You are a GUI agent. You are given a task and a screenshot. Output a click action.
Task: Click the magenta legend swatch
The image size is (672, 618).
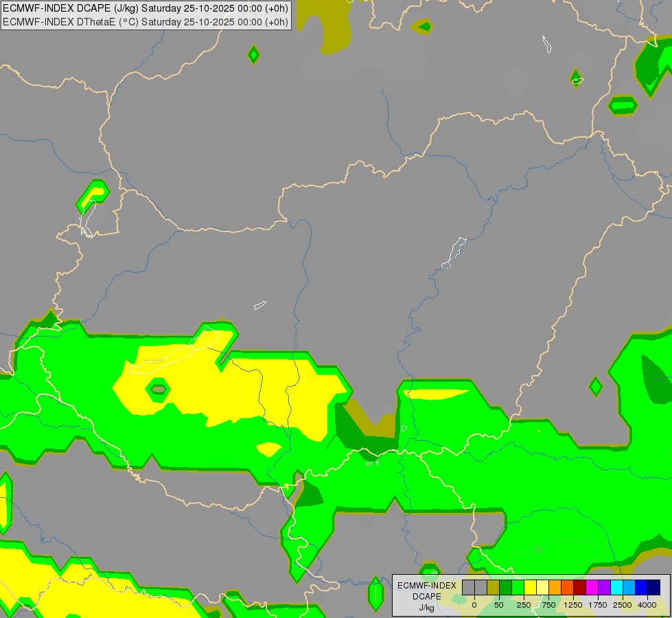coord(592,587)
